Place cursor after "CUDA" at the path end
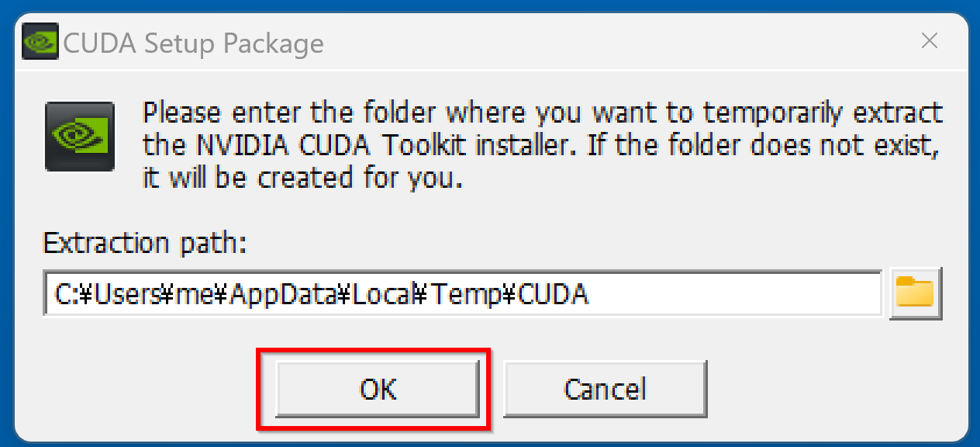980x447 pixels. click(x=590, y=295)
